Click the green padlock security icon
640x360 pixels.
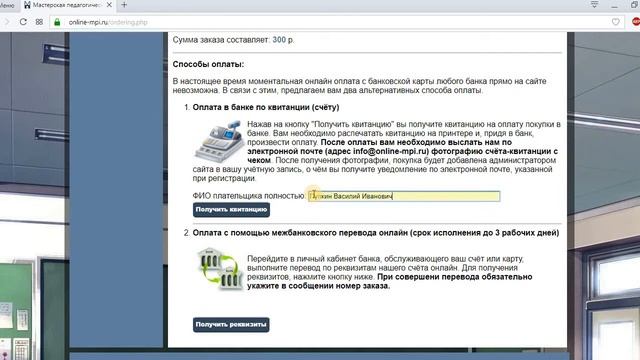[x=57, y=22]
